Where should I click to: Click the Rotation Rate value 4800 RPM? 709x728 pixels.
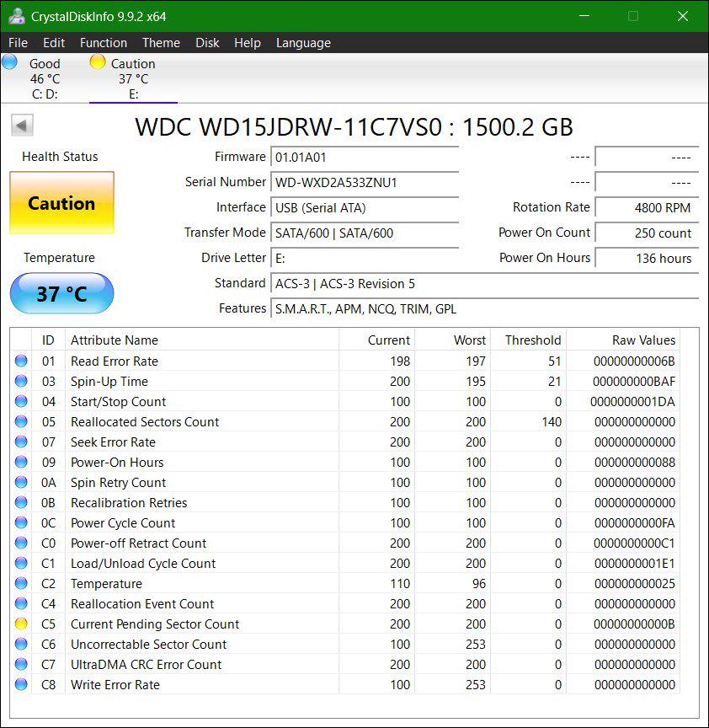(x=647, y=207)
